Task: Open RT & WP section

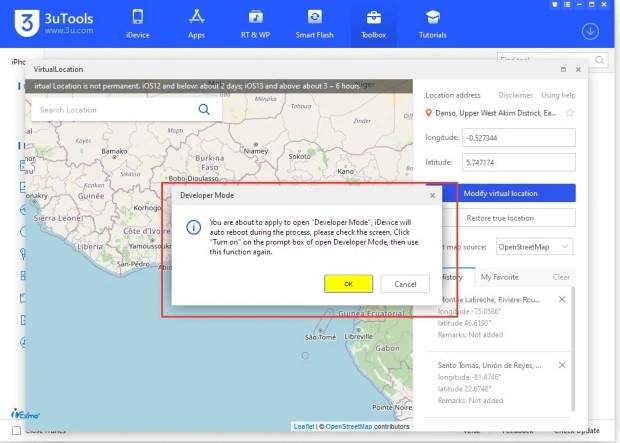Action: point(255,24)
